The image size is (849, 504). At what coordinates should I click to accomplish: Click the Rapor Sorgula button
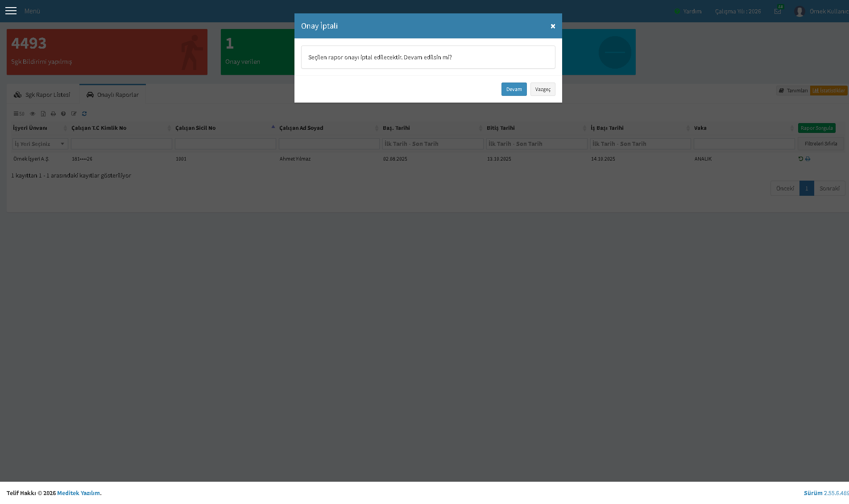coord(816,128)
